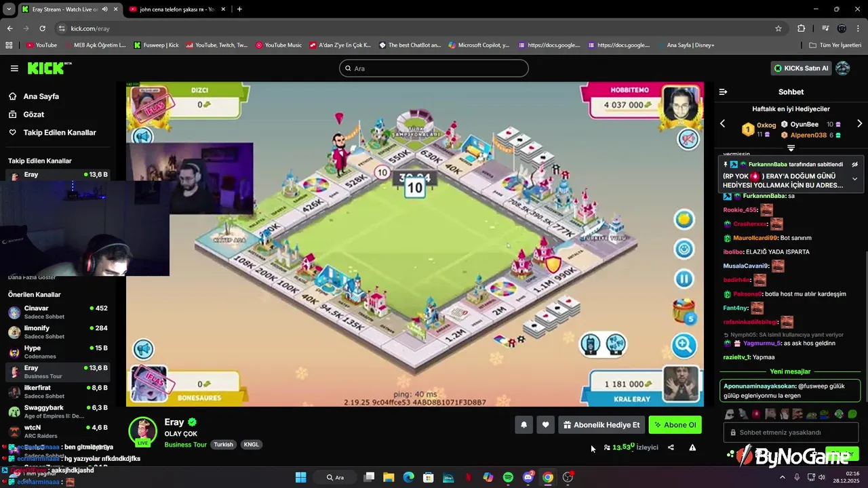Expand the gifters leaderboard handle
Screen dimensions: 868x488
point(791,148)
